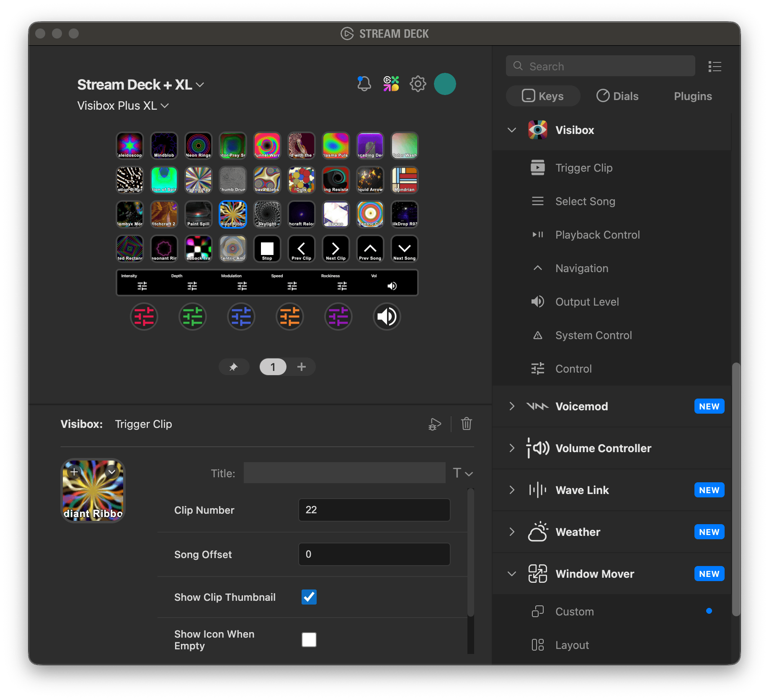Choose the Trigger Clip action
Viewport: 769px width, 700px height.
(x=612, y=168)
